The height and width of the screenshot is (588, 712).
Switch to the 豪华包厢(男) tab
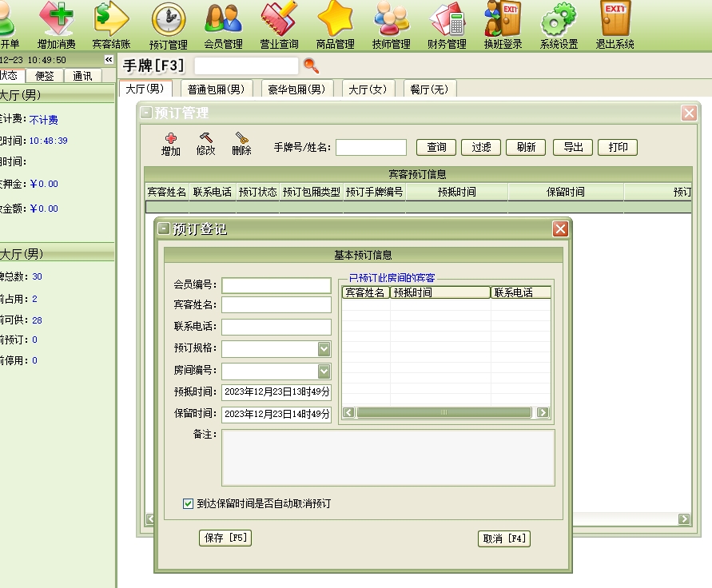296,89
